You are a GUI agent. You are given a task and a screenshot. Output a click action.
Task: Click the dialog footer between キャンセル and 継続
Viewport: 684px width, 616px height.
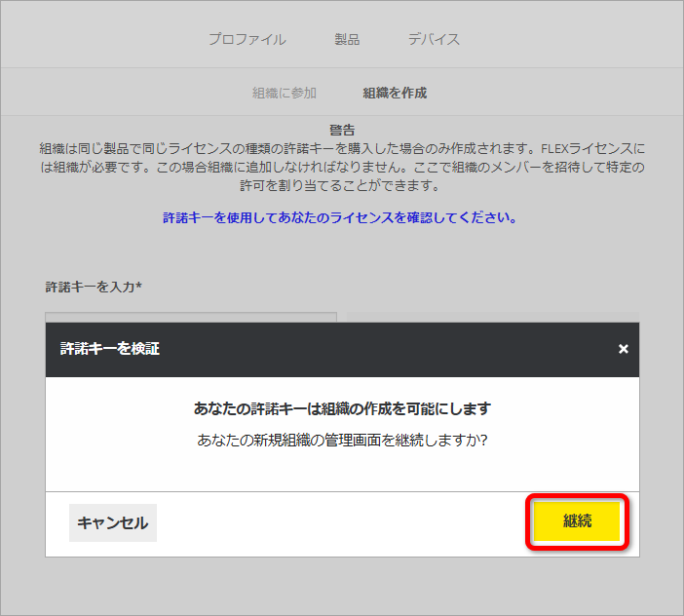pos(341,522)
